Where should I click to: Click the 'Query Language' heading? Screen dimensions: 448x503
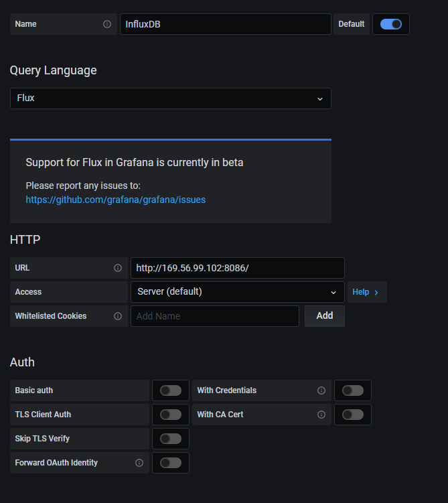[x=53, y=70]
